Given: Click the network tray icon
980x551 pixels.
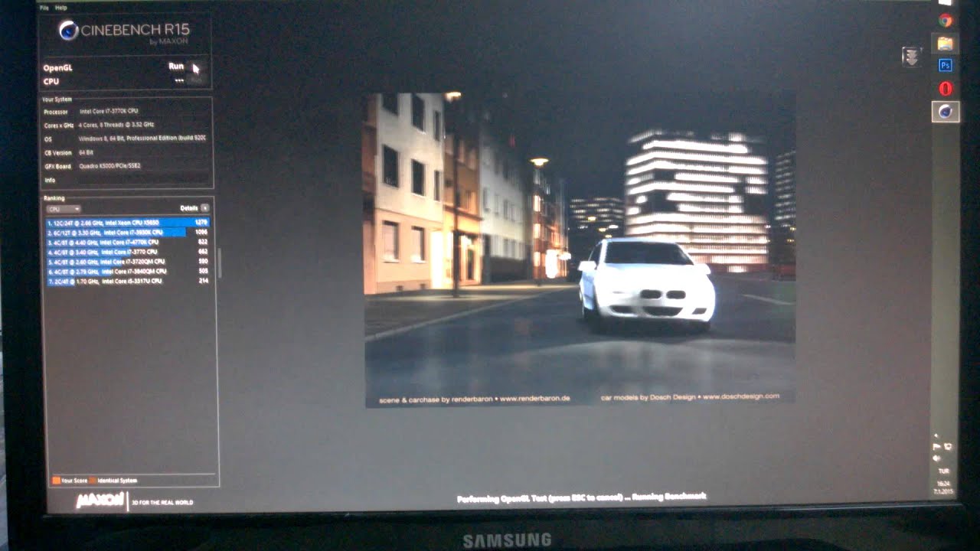Looking at the screenshot, I should click(948, 446).
